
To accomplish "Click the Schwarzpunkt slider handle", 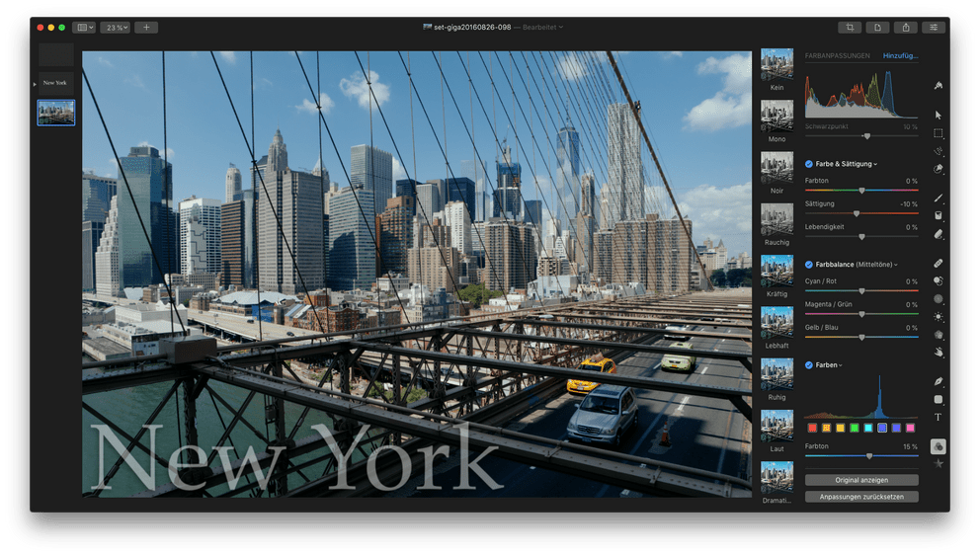I will [866, 135].
